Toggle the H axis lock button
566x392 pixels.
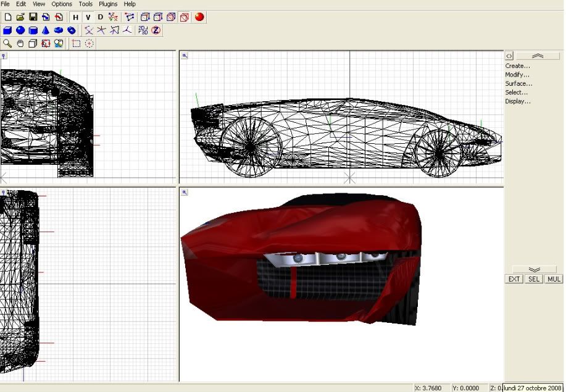point(76,17)
